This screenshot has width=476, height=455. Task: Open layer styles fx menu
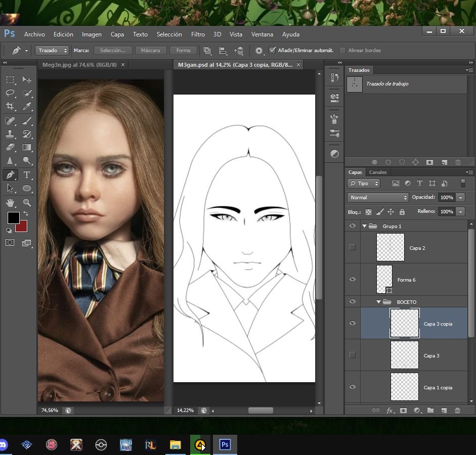click(390, 411)
